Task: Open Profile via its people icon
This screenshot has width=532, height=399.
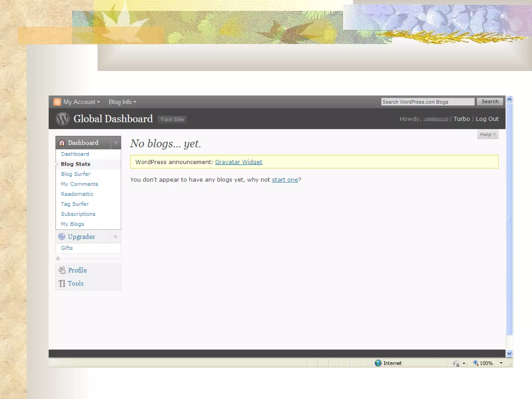Action: (x=62, y=270)
